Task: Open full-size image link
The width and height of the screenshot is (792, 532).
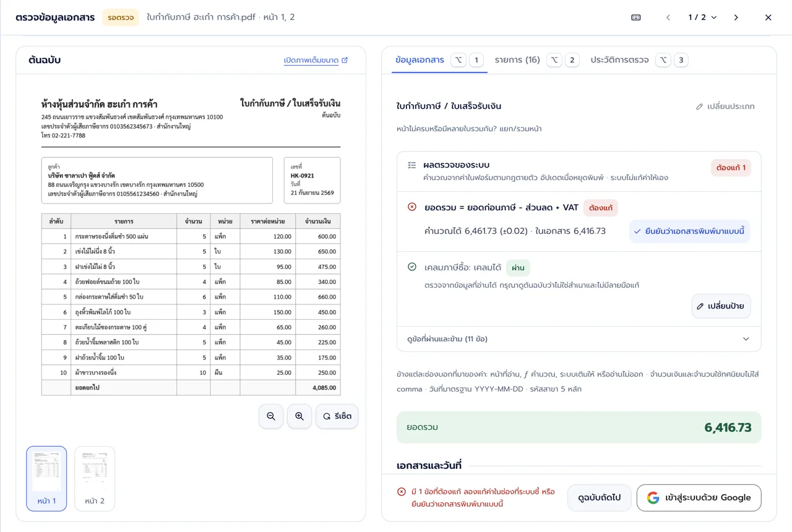Action: coord(316,60)
